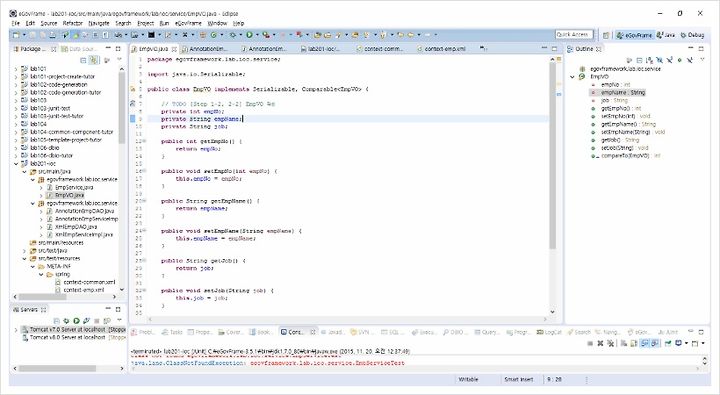720x395 pixels.
Task: Collapse the META-INF folder
Action: point(33,266)
